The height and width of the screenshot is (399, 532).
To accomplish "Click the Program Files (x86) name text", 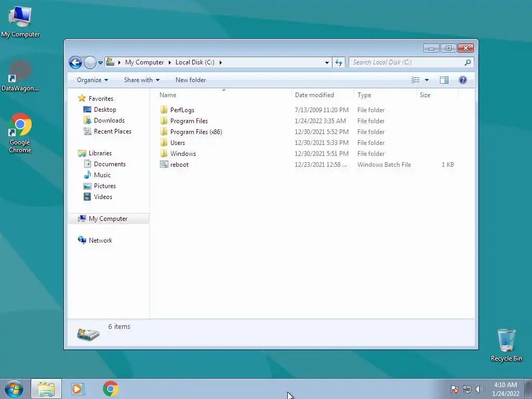I will [x=196, y=131].
